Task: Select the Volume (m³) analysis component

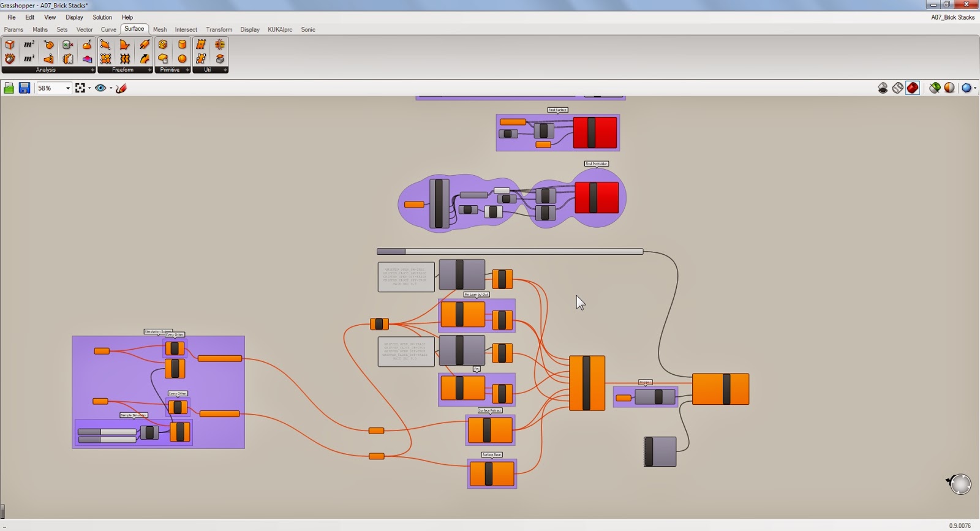Action: [x=29, y=59]
